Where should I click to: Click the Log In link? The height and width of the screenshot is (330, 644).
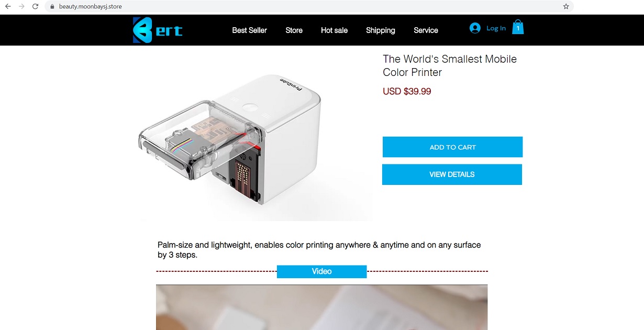496,28
